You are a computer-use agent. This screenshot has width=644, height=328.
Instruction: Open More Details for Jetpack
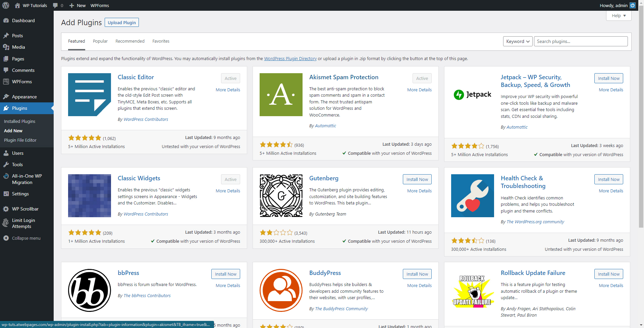click(x=611, y=90)
